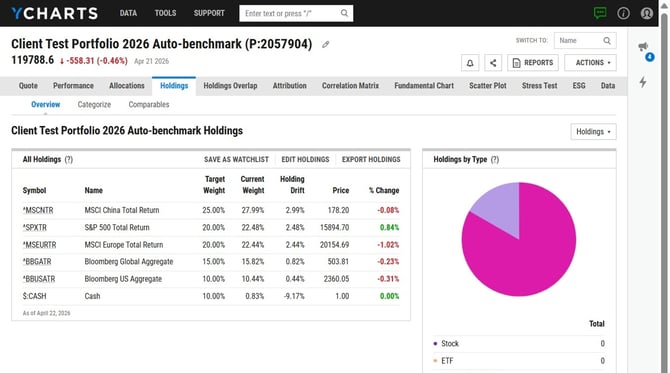Click the Stock legend dot
The width and height of the screenshot is (670, 373).
435,344
